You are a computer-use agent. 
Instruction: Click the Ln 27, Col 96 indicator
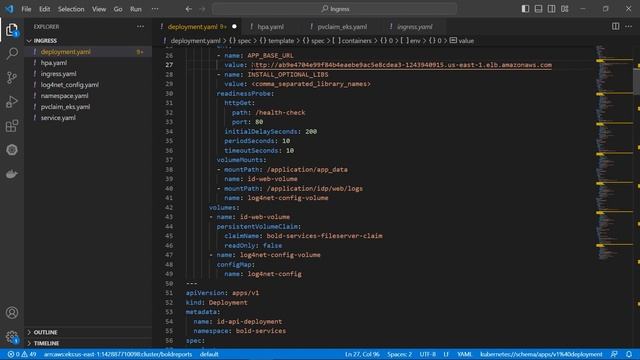[362, 354]
